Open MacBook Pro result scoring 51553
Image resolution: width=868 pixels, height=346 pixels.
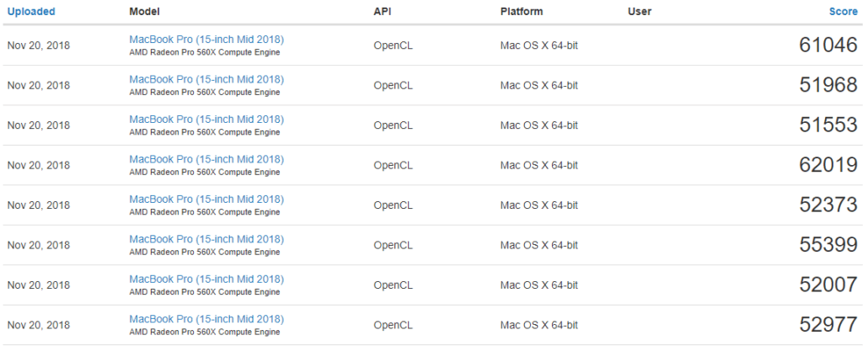pos(206,120)
